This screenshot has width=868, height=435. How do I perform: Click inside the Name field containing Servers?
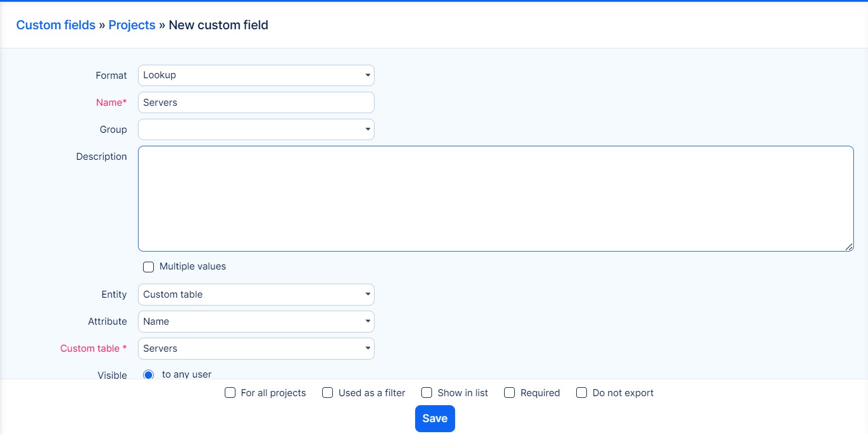pos(256,102)
